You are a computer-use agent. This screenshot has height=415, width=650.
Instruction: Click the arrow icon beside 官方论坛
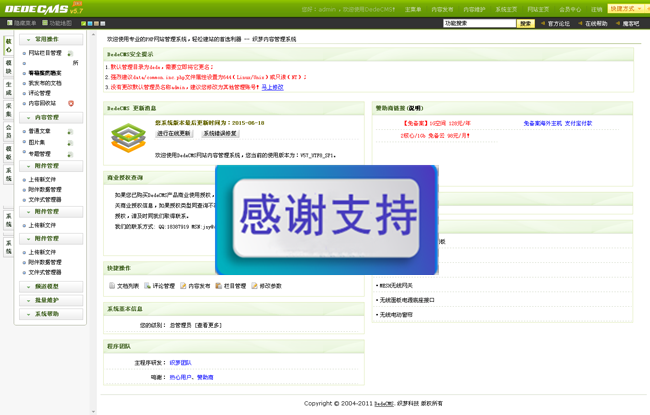[x=543, y=24]
